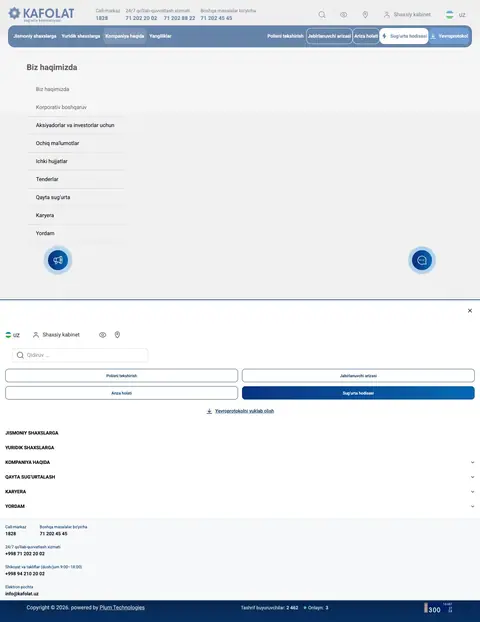Open Ichki hujjatlar sidebar item
The image size is (480, 622).
click(52, 161)
